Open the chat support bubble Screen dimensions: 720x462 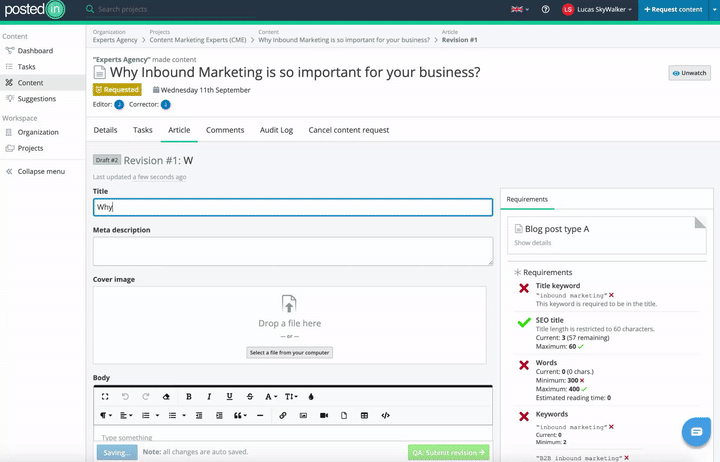coord(696,432)
